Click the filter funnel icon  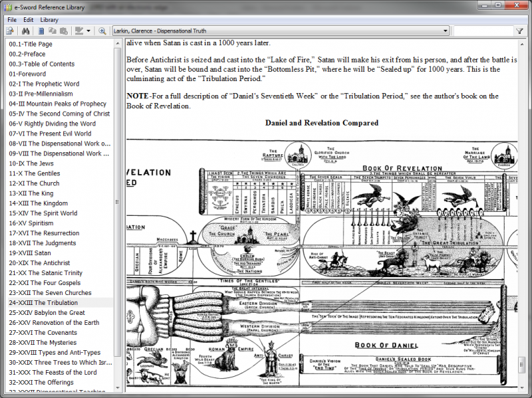click(519, 31)
